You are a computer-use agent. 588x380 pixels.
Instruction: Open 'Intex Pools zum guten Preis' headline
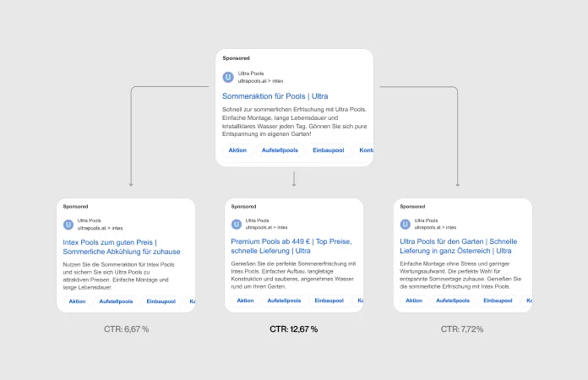[x=122, y=246]
